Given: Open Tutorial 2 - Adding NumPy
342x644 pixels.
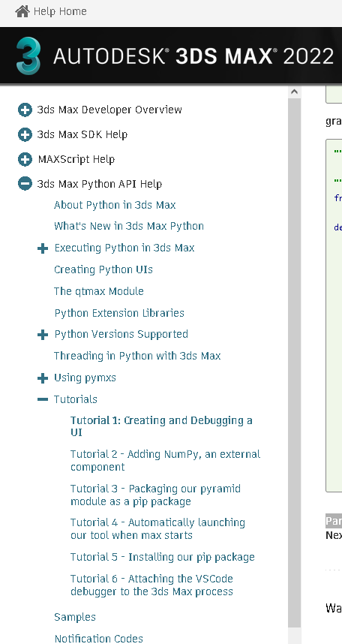Looking at the screenshot, I should [165, 460].
